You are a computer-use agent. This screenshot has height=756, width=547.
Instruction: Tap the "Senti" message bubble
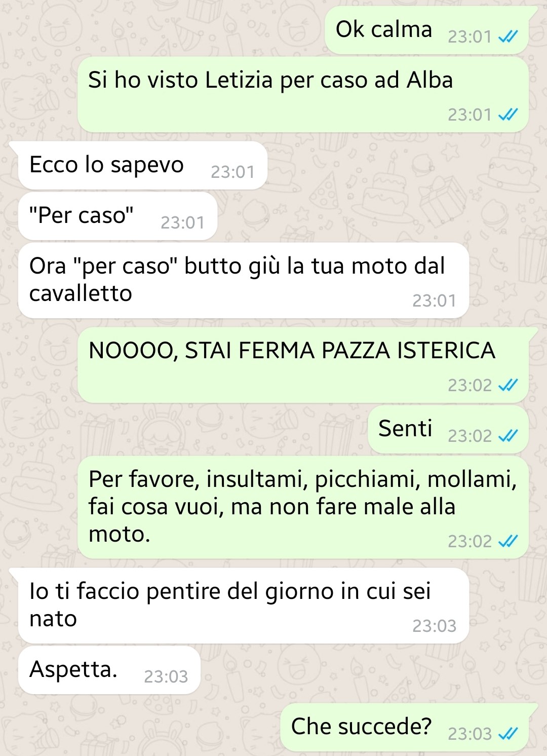click(x=448, y=429)
